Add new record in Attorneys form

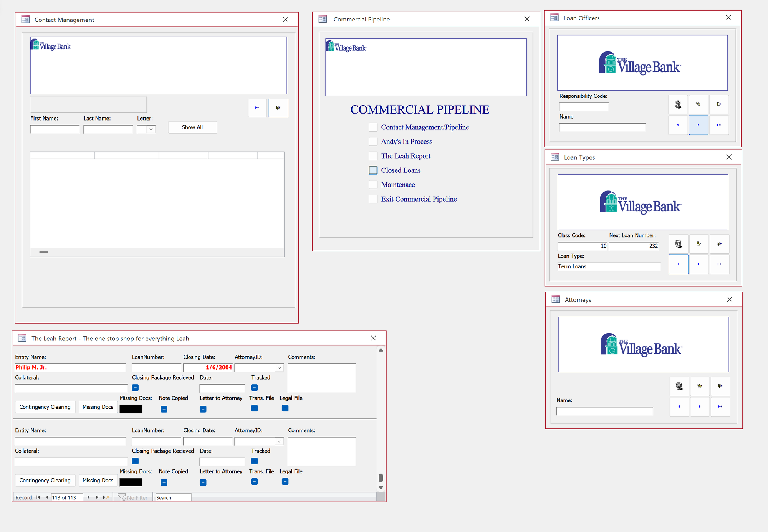click(x=720, y=406)
